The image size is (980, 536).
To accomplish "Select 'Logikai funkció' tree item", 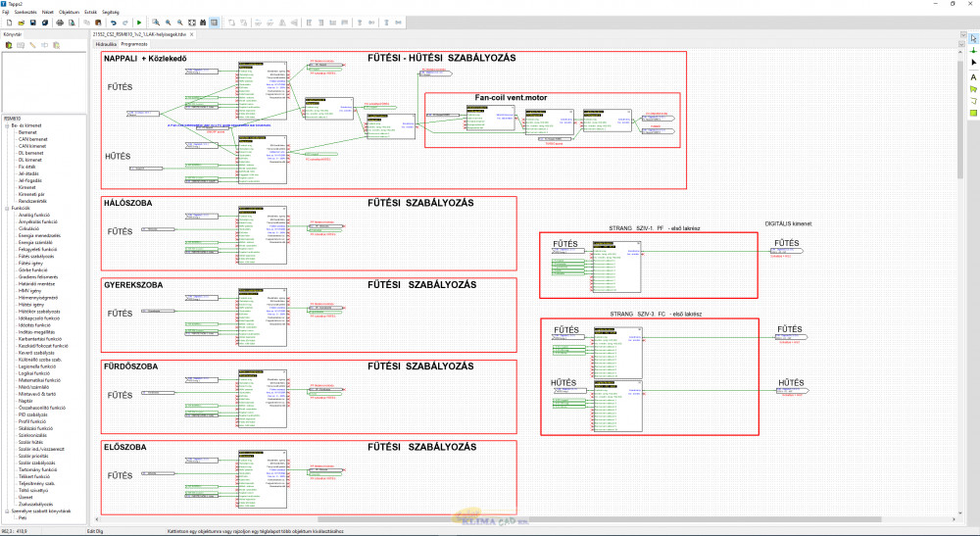I will tap(33, 373).
